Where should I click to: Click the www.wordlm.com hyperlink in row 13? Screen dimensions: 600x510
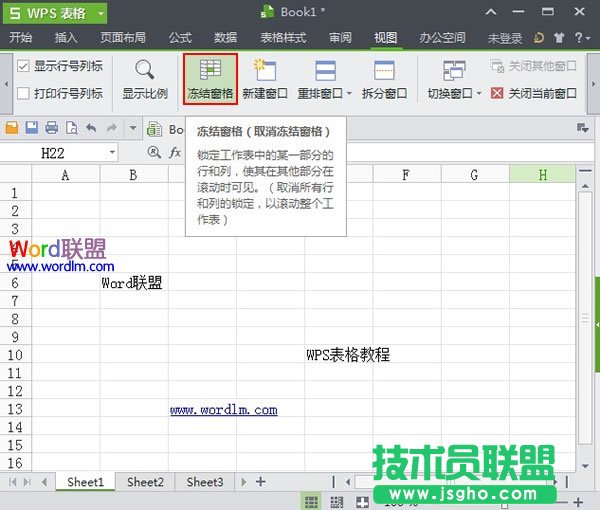click(x=224, y=410)
